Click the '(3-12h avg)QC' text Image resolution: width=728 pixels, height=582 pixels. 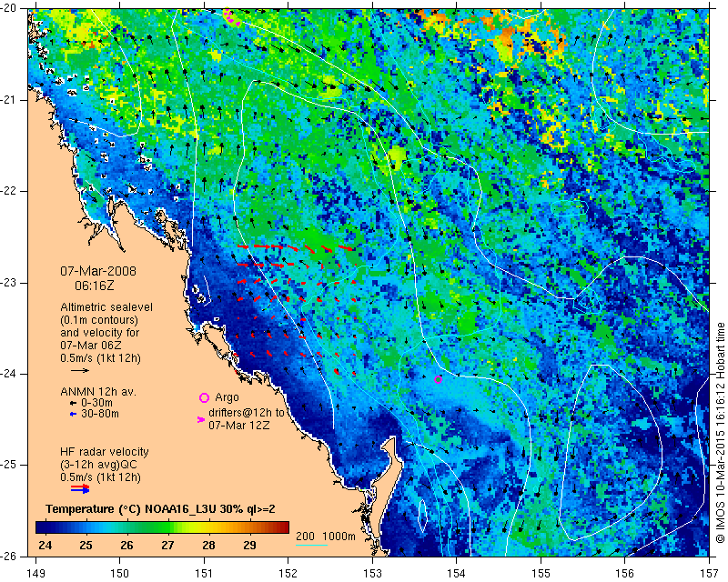click(x=99, y=465)
